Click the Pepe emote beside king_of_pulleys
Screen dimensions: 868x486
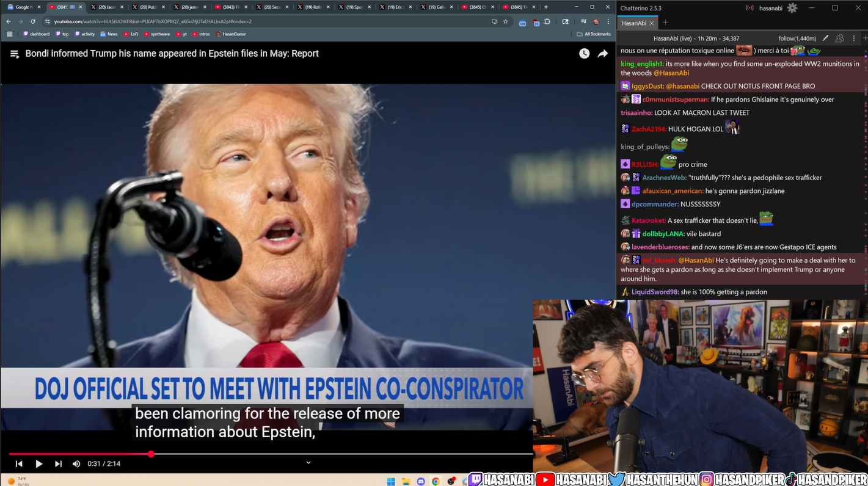coord(679,144)
